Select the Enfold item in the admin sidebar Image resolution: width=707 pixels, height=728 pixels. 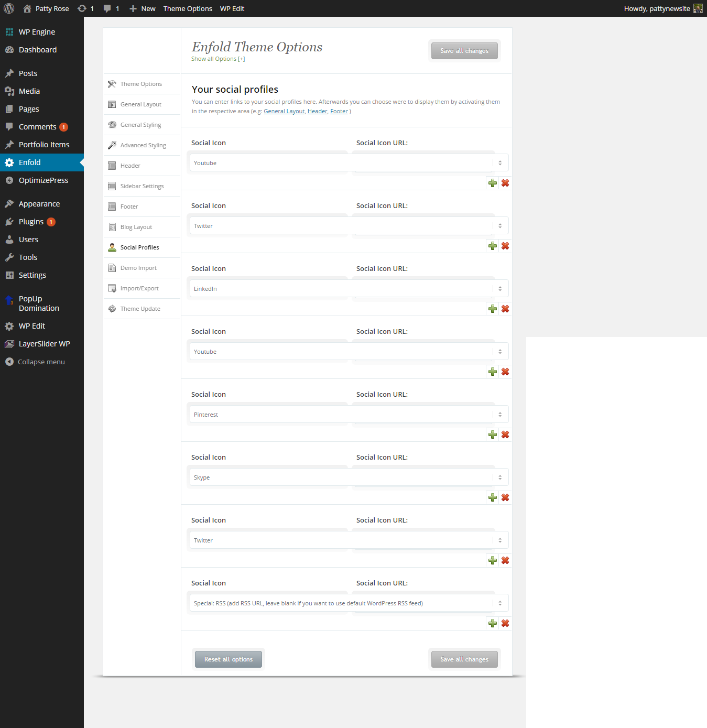click(42, 162)
